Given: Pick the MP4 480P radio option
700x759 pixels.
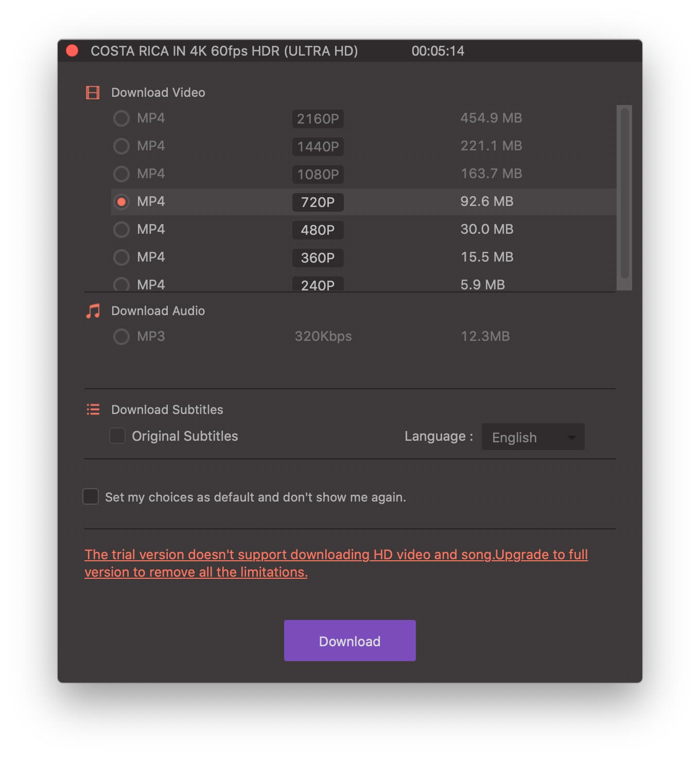Looking at the screenshot, I should (x=121, y=230).
